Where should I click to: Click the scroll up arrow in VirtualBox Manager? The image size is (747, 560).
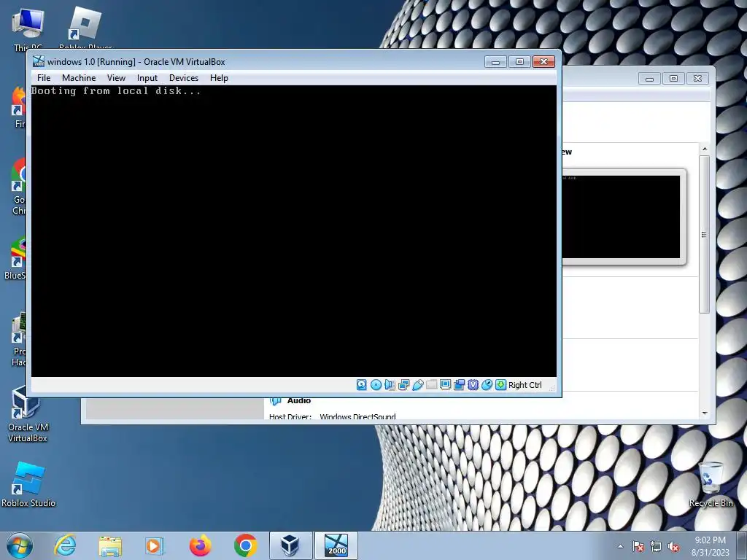point(705,149)
